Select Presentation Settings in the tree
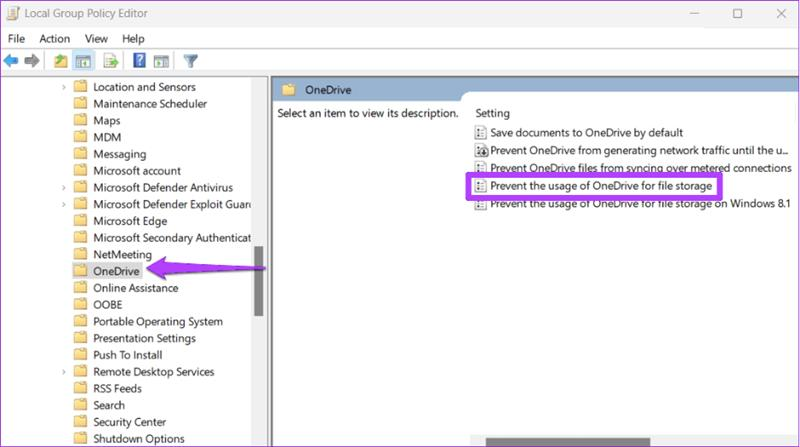 click(x=144, y=338)
